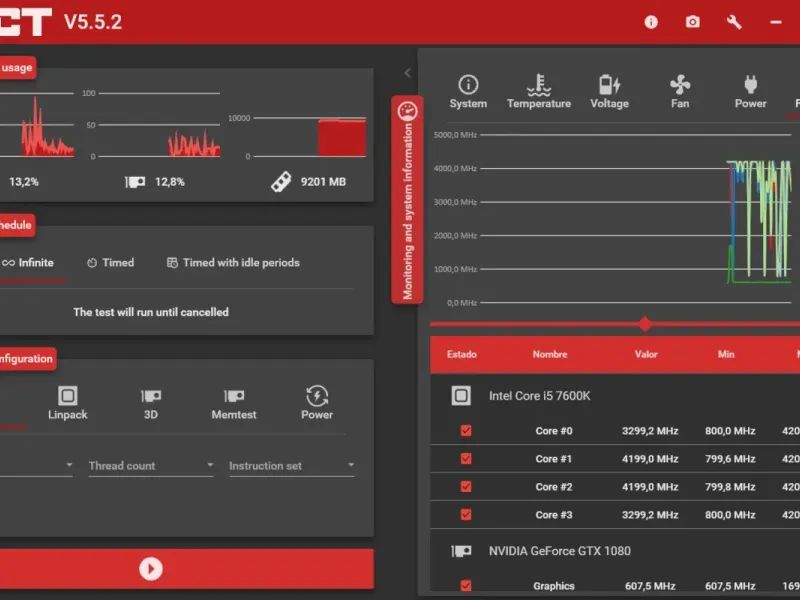Minimize the OCCT window

click(x=776, y=22)
